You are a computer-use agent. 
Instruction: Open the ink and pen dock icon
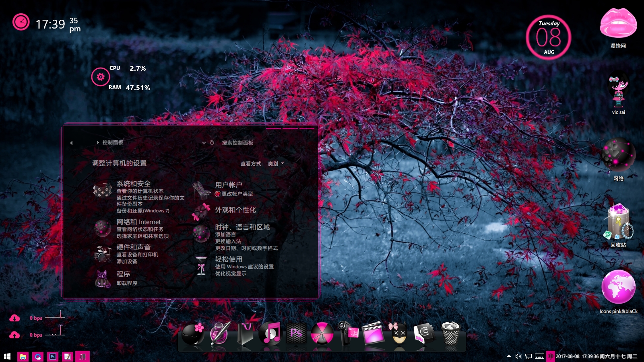pos(220,333)
